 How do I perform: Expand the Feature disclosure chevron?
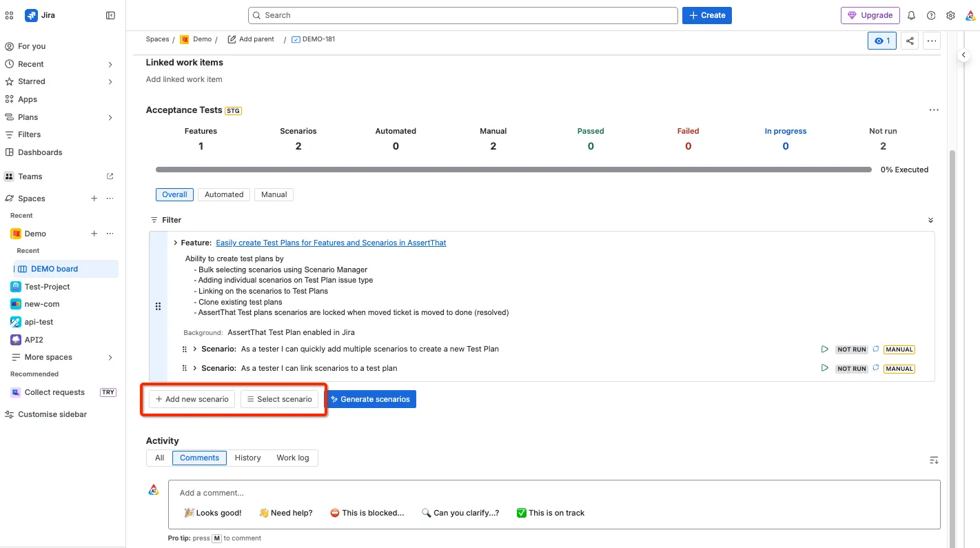(175, 243)
